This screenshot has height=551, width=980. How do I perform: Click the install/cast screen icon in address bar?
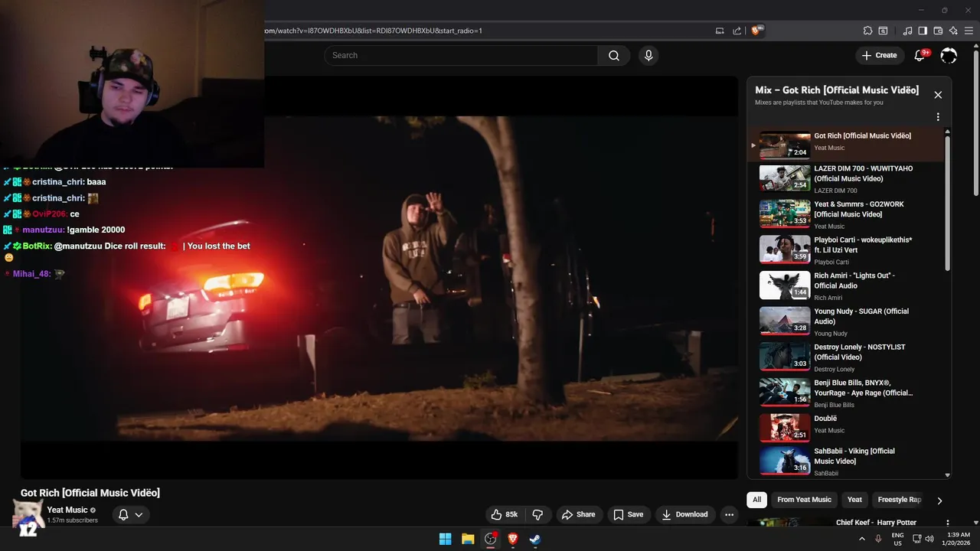[720, 31]
